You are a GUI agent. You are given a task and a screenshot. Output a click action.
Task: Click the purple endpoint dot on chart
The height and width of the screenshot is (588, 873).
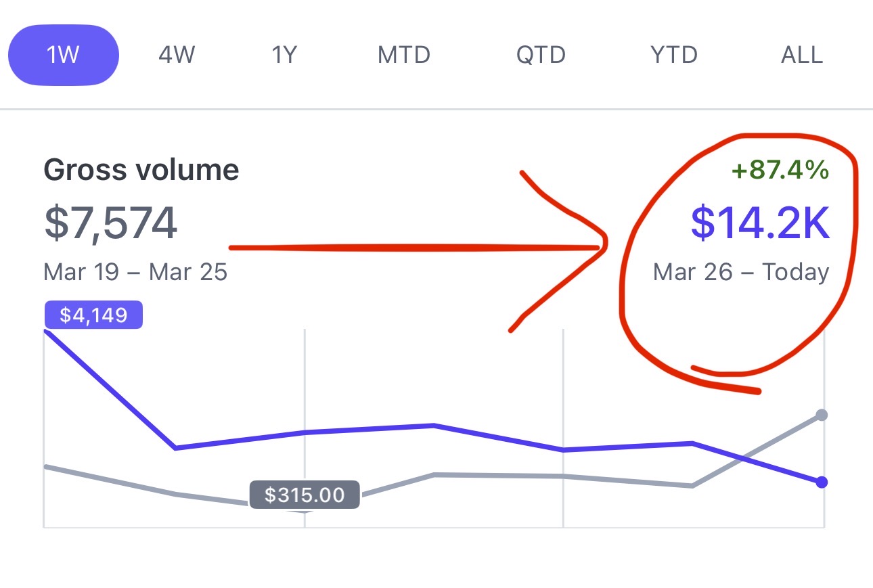coord(822,482)
